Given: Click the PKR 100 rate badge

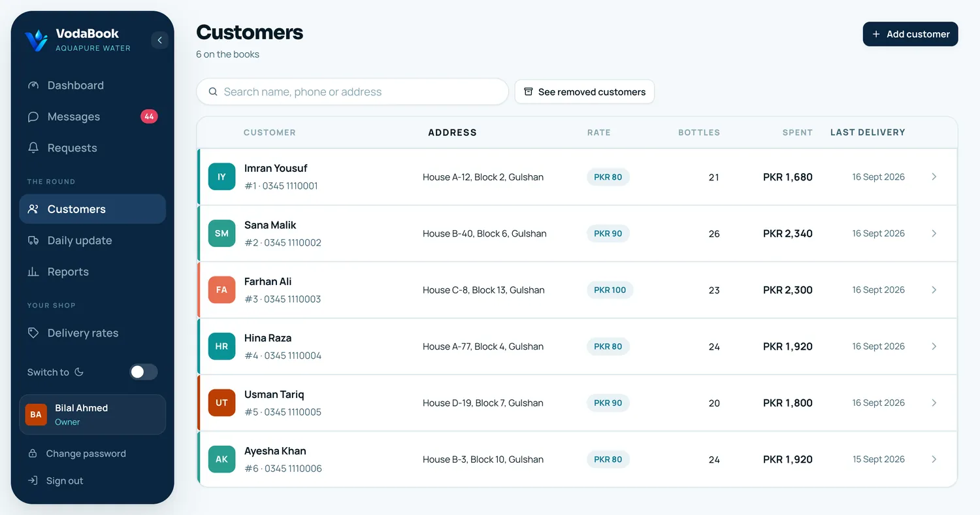Looking at the screenshot, I should point(610,290).
